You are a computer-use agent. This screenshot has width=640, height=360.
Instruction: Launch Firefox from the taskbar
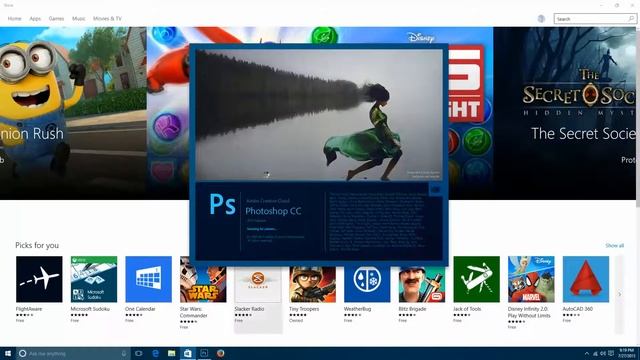[x=220, y=353]
